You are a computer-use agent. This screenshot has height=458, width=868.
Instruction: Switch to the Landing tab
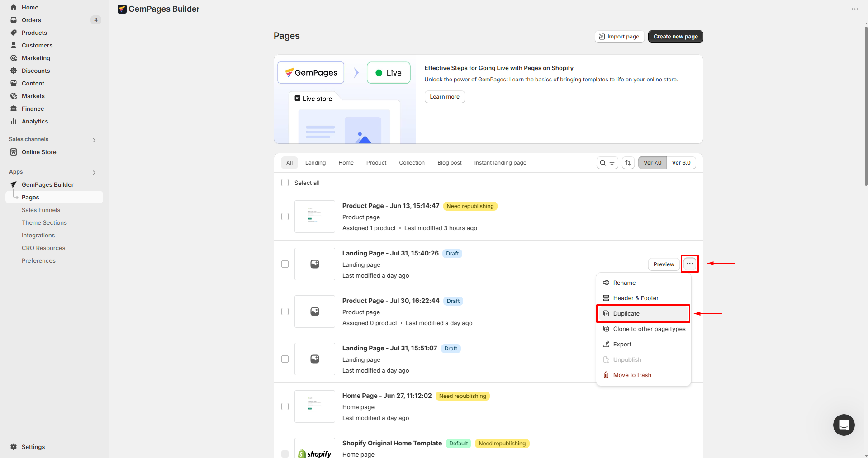[315, 163]
